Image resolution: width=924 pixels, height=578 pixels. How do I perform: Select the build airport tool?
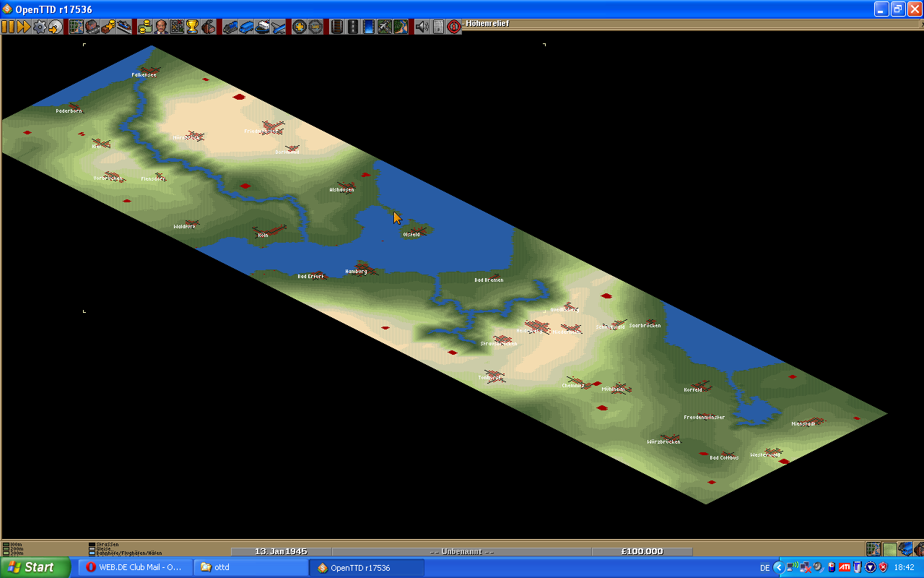[x=384, y=27]
